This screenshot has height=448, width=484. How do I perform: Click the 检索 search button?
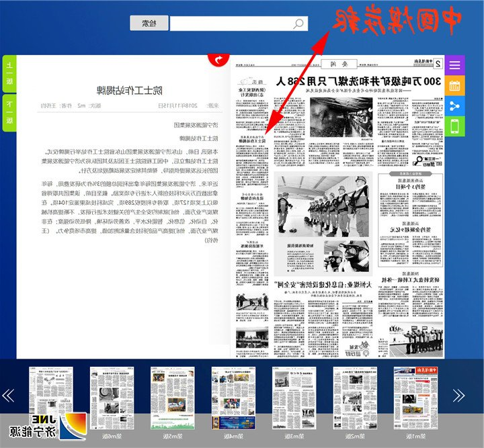pyautogui.click(x=149, y=23)
